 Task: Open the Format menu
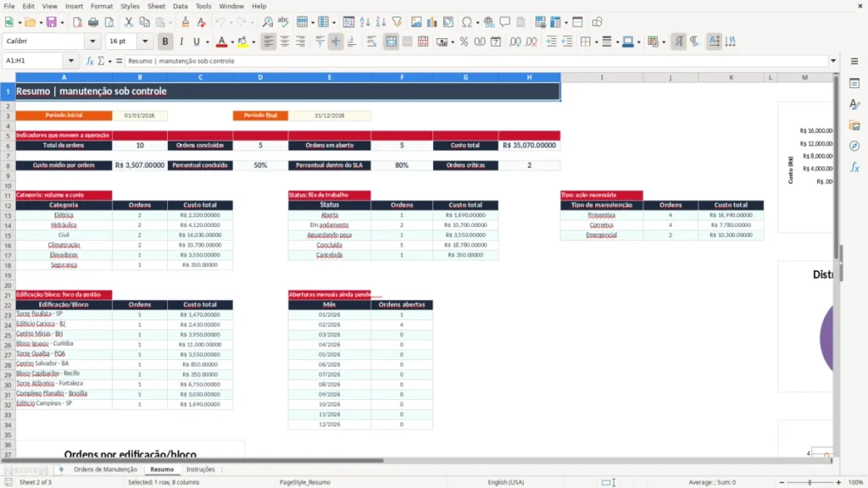102,6
